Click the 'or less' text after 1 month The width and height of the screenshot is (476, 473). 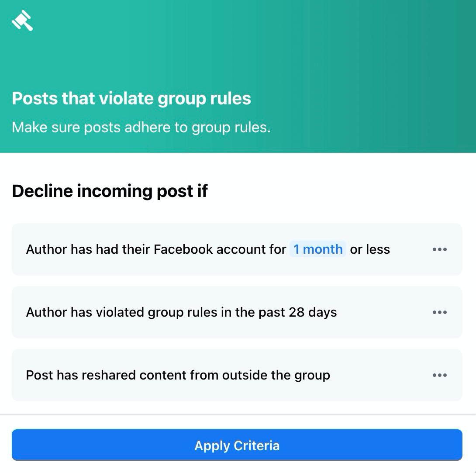pos(370,249)
